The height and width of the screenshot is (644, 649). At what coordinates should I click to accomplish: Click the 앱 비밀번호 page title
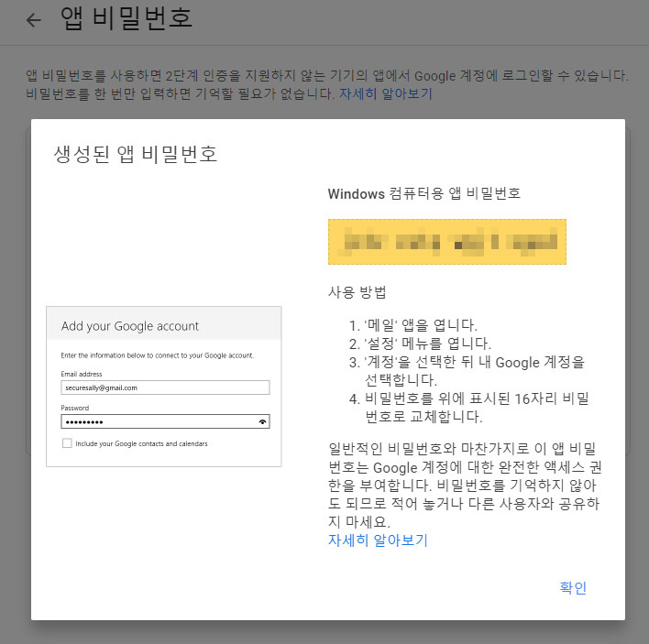(126, 19)
